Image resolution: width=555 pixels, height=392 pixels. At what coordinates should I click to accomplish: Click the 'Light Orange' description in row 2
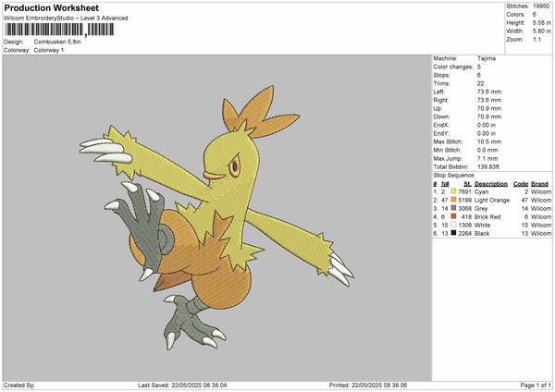pyautogui.click(x=492, y=201)
